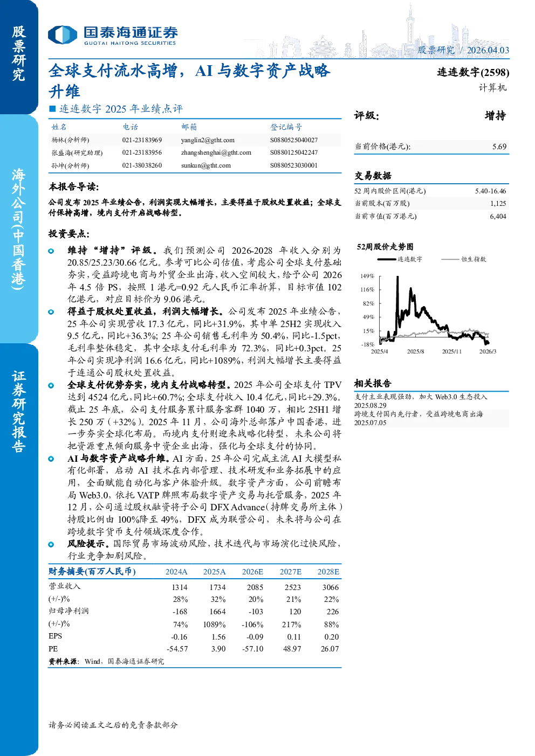Click share capital value 1,125
Screen dimensions: 535x756
(x=498, y=203)
